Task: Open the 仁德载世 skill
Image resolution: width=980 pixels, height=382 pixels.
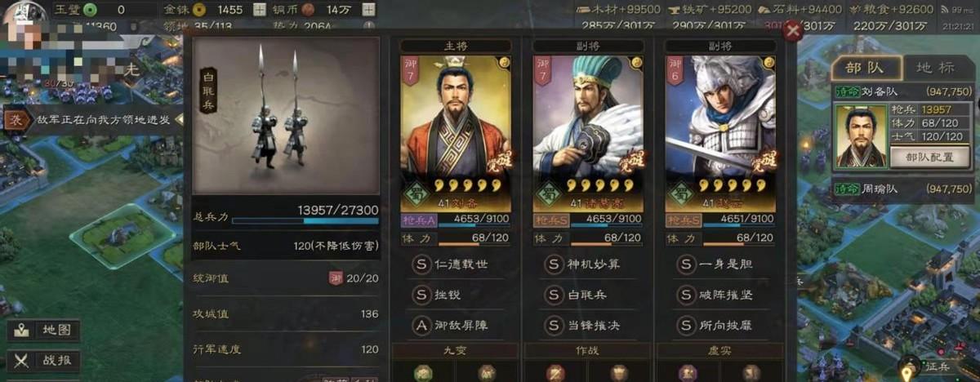Action: point(453,264)
